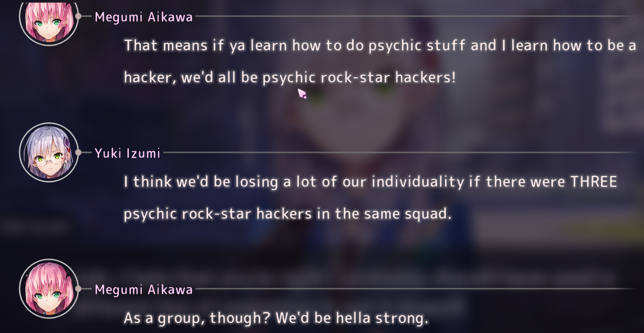Replay the line 'As a group, though? We'd be hella strong.'
The height and width of the screenshot is (333, 644).
point(276,318)
